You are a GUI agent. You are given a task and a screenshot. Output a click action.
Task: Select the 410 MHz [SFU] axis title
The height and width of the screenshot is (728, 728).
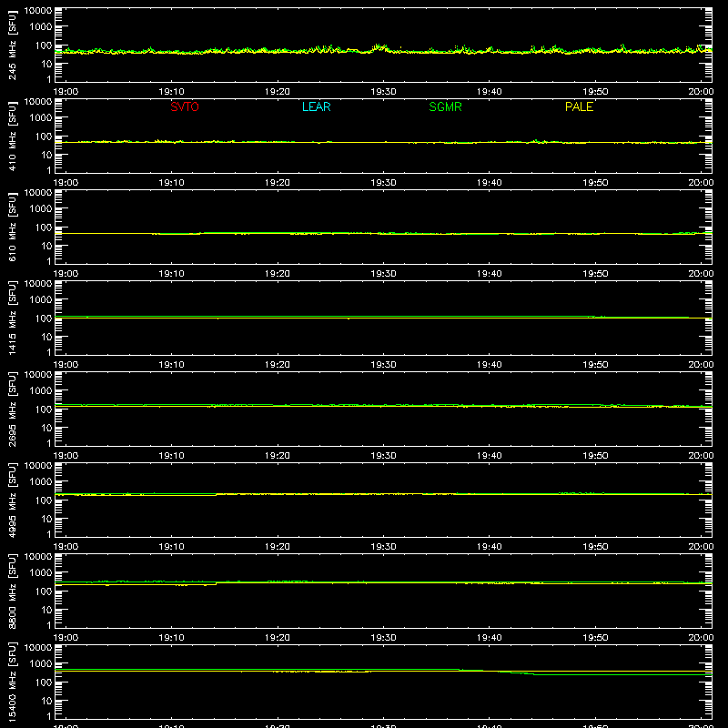tap(12, 136)
